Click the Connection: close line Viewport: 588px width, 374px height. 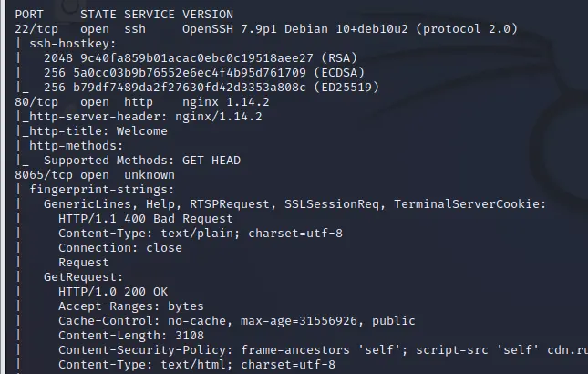pos(119,248)
